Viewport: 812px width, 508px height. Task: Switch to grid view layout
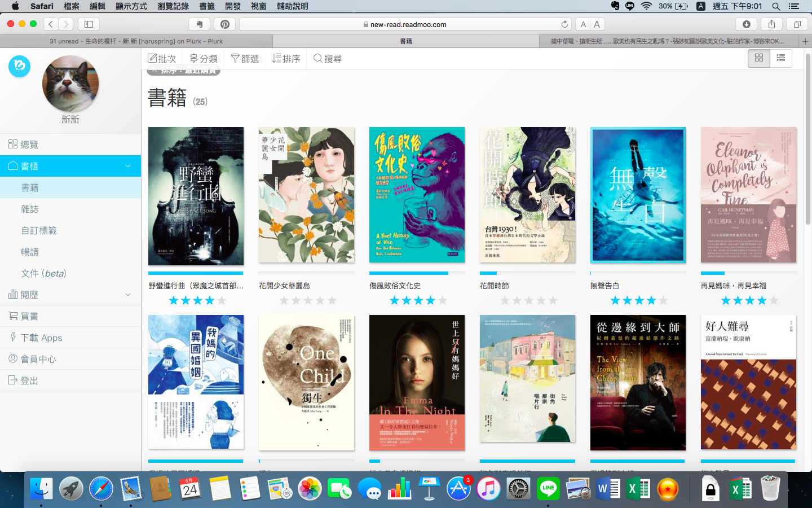pyautogui.click(x=759, y=58)
